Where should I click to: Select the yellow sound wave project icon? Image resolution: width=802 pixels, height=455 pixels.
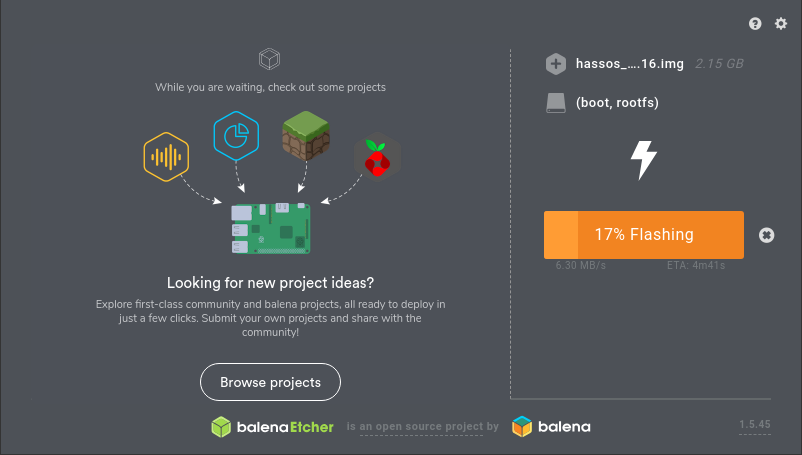[166, 157]
